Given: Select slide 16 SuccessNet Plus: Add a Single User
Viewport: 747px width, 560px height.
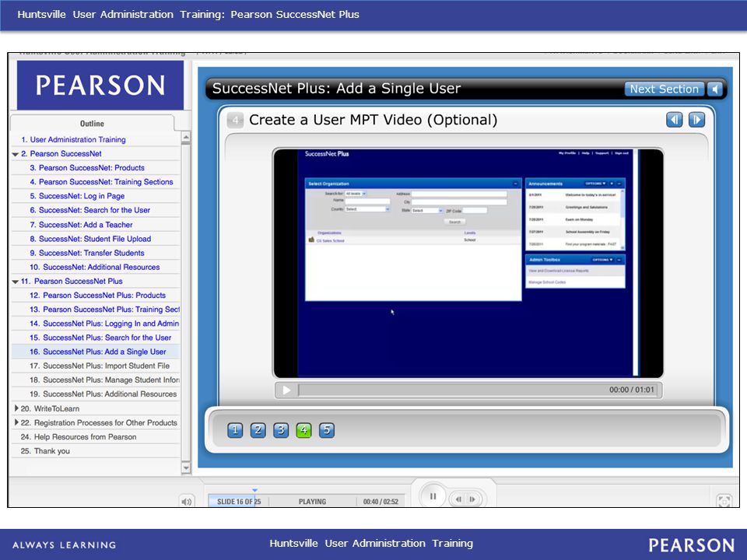Looking at the screenshot, I should 98,352.
